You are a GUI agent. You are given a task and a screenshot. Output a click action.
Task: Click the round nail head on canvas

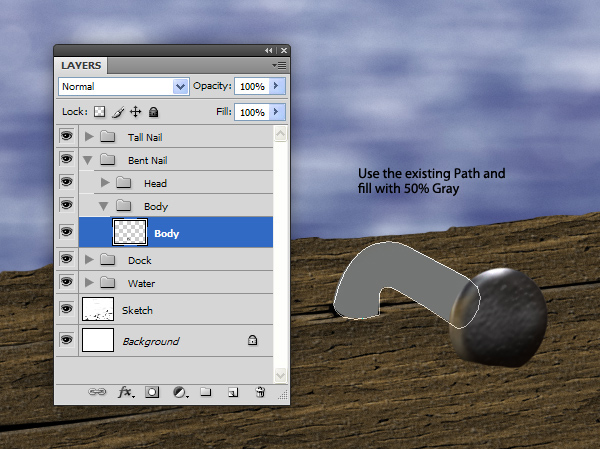coord(501,318)
